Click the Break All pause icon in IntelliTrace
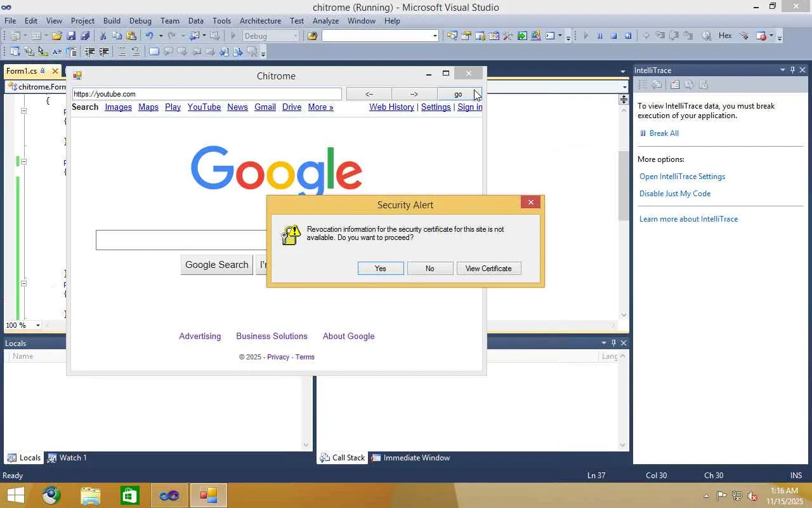 pyautogui.click(x=643, y=133)
